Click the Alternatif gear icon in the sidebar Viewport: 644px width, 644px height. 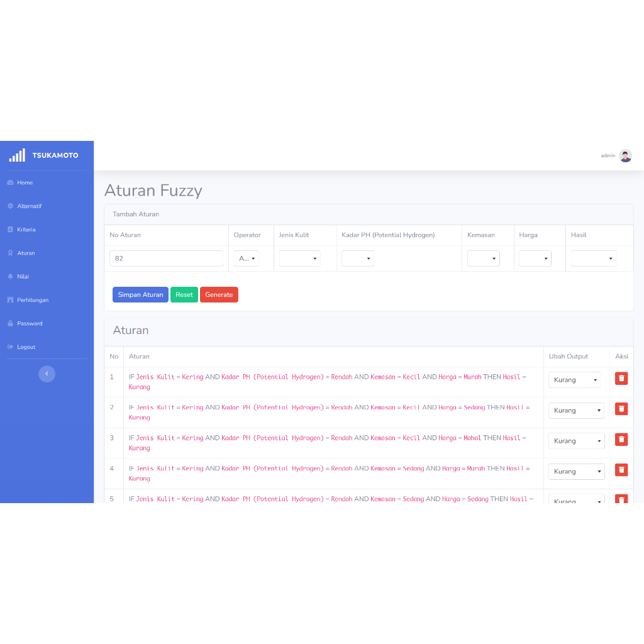click(10, 206)
